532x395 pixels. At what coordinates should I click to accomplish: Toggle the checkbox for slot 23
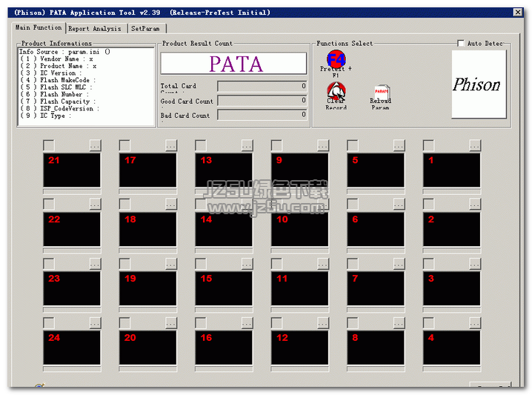tap(49, 264)
